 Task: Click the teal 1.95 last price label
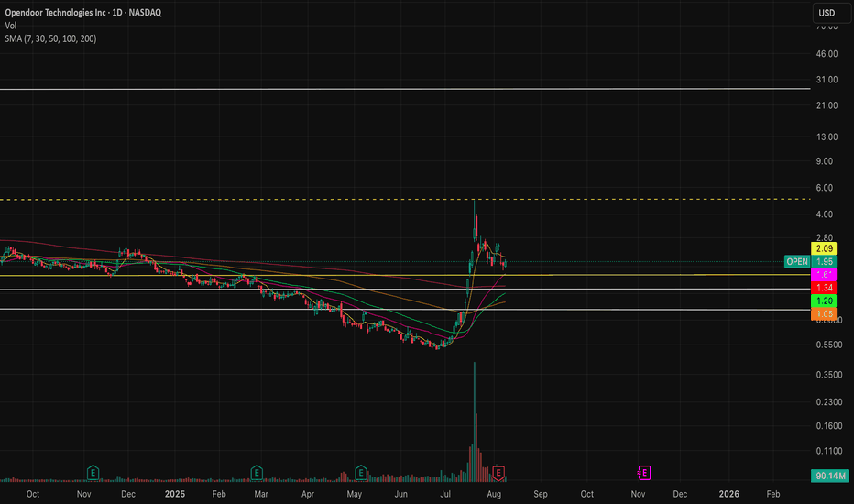824,261
